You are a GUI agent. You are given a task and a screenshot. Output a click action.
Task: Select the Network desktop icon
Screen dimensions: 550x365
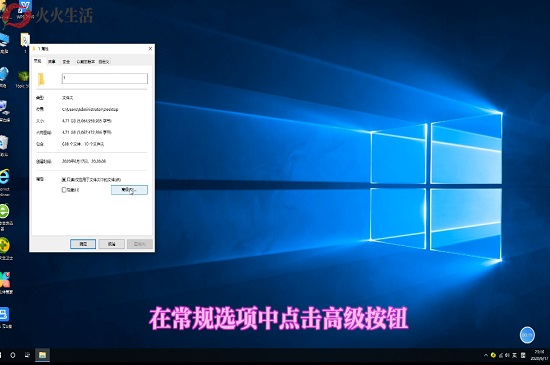4,77
